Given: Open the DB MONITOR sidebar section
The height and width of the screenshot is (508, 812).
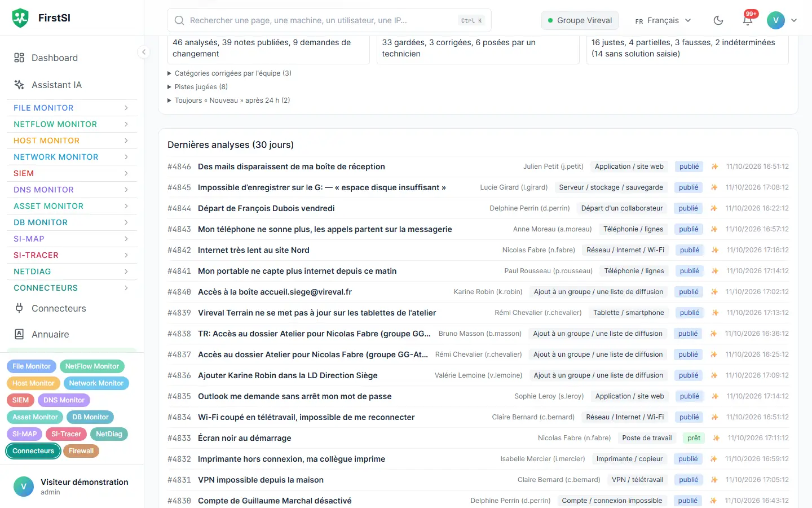Looking at the screenshot, I should (72, 222).
